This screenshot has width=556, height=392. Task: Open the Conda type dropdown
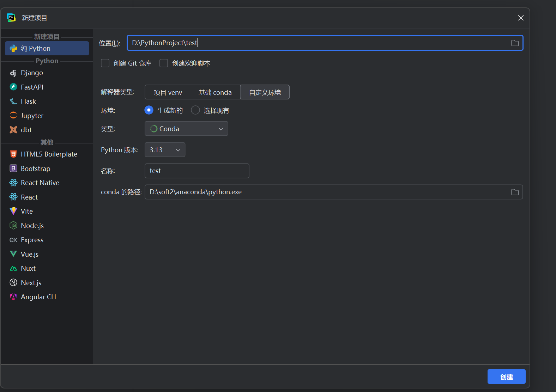click(186, 129)
